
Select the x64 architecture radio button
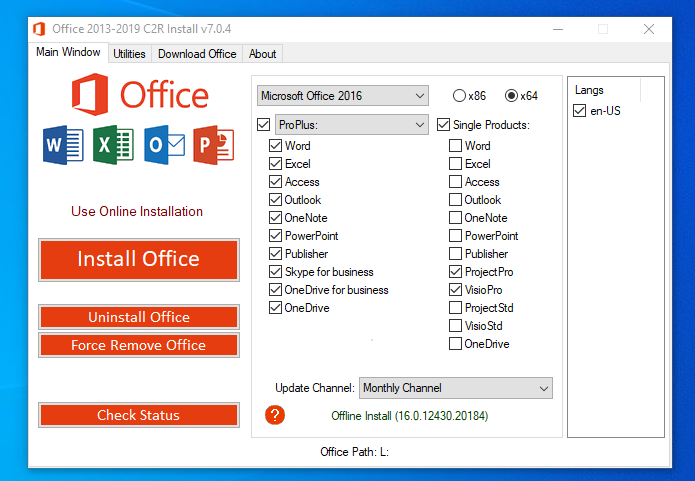click(511, 96)
